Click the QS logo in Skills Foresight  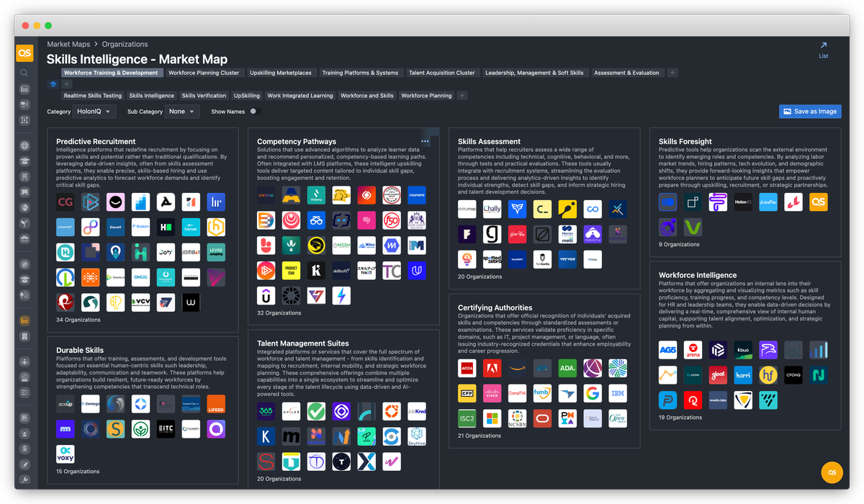click(x=819, y=202)
